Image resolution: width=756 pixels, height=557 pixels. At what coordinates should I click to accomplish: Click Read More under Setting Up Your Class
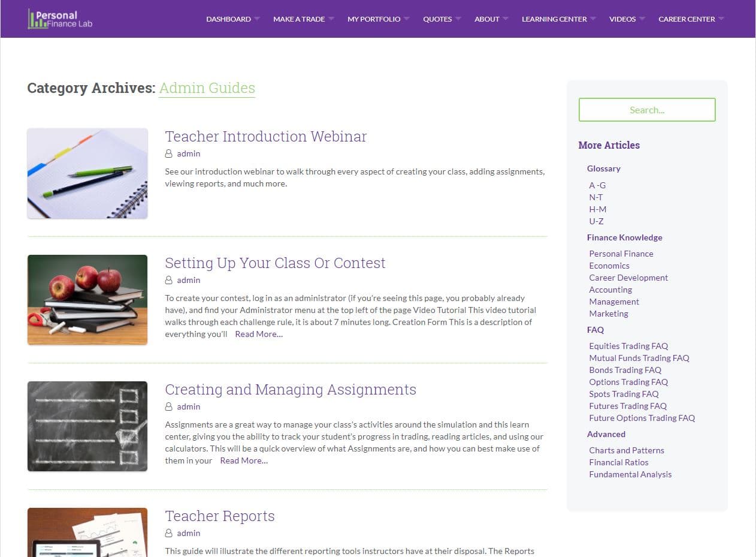[259, 335]
